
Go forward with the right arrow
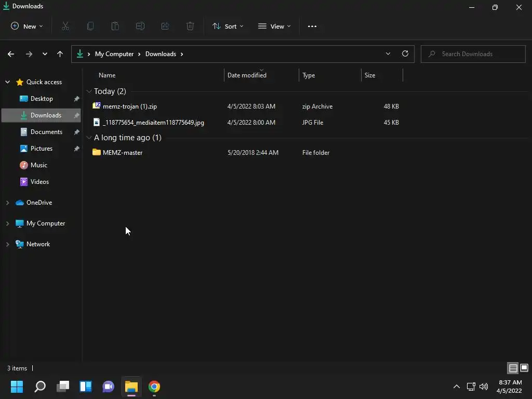(x=29, y=54)
